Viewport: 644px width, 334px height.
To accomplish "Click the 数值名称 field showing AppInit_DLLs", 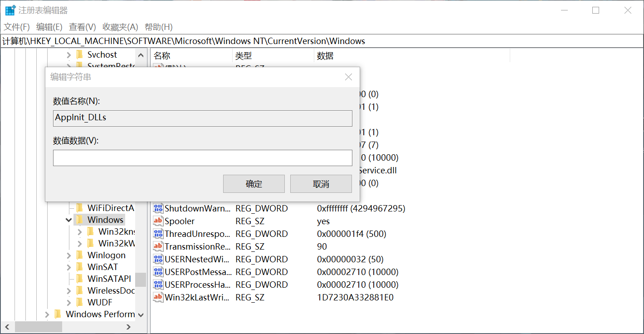I will pyautogui.click(x=203, y=118).
